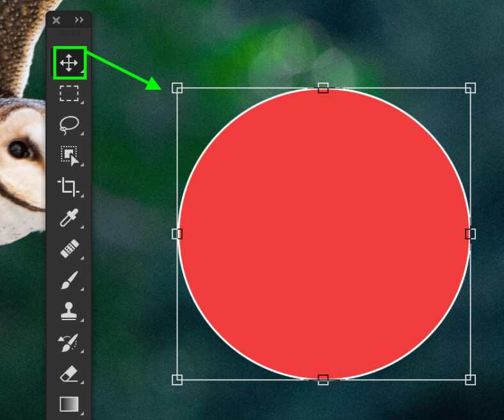Screen dimensions: 504x420
Task: Choose the Spot Healing Brush tool
Action: point(69,249)
